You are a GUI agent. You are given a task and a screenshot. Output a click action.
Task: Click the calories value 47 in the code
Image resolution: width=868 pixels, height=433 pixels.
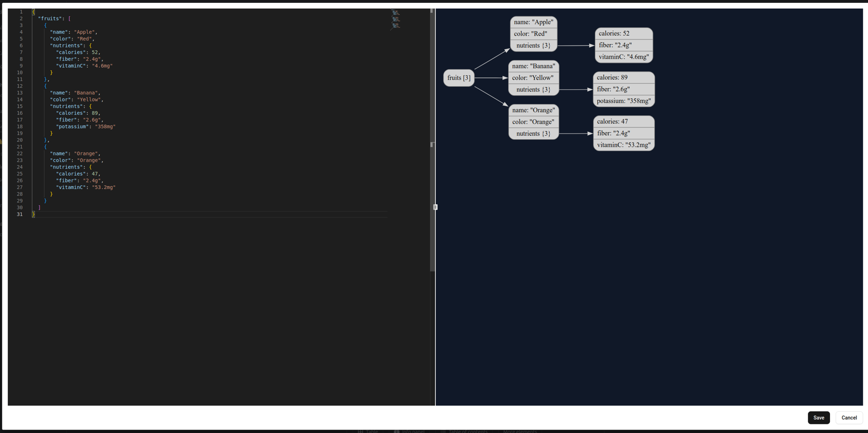[95, 174]
